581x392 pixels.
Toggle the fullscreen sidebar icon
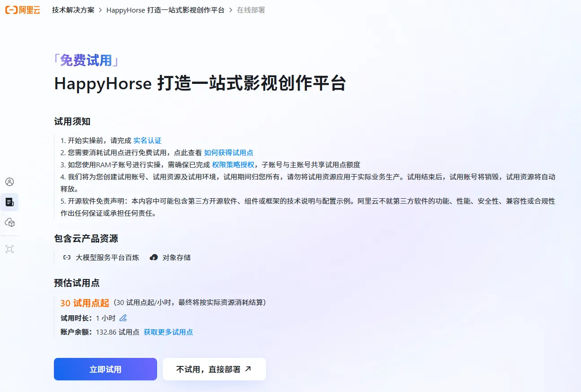coord(9,249)
